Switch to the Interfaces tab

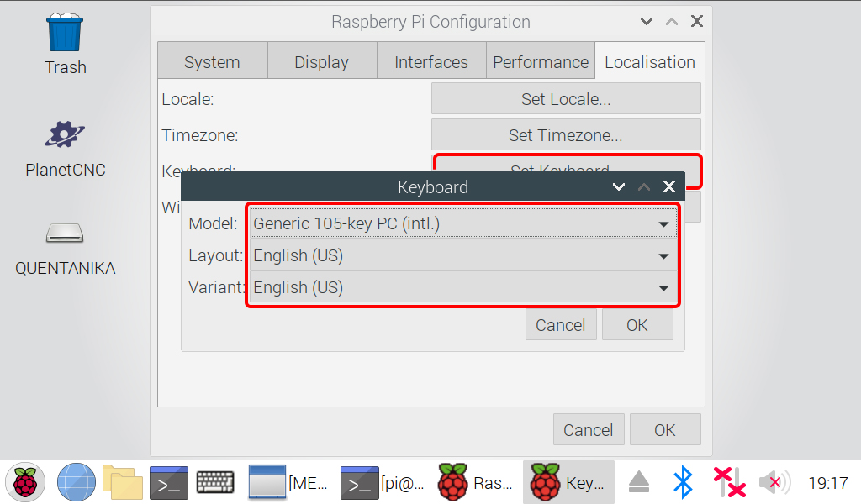tap(431, 62)
